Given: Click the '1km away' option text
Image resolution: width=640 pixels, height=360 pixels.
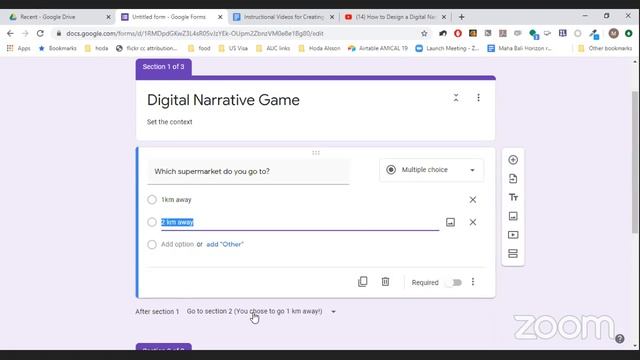Looking at the screenshot, I should point(176,200).
